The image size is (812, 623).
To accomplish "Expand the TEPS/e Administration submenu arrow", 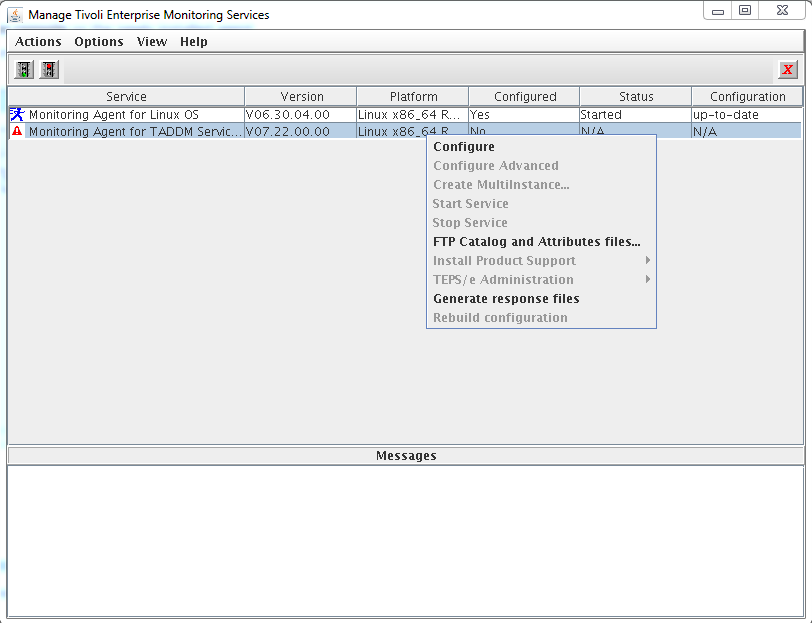I will pyautogui.click(x=647, y=280).
